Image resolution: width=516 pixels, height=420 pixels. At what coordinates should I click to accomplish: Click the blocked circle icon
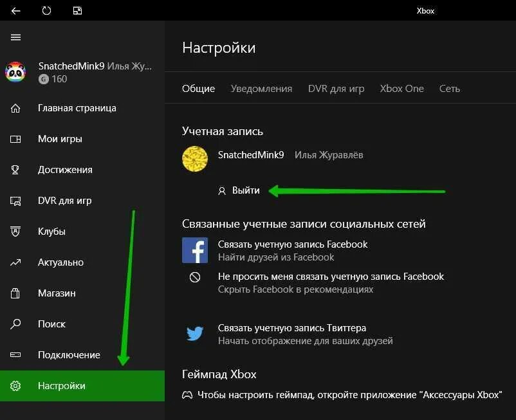click(195, 277)
